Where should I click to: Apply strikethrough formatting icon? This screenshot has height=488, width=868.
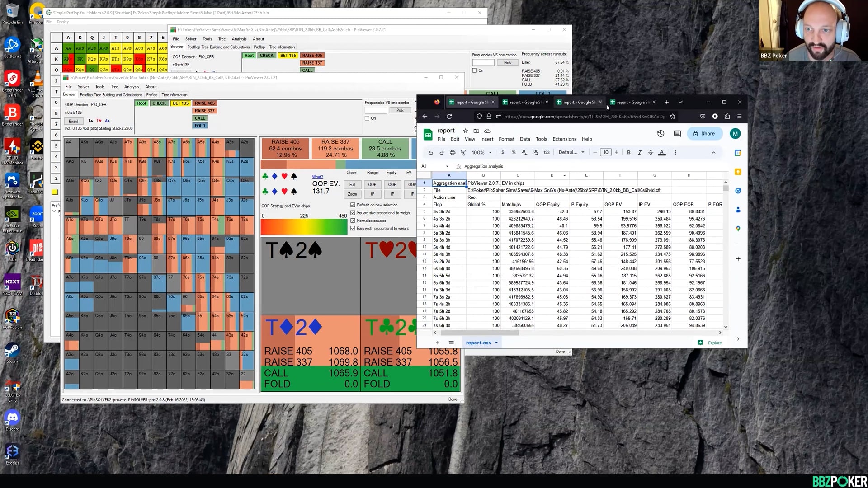(651, 153)
